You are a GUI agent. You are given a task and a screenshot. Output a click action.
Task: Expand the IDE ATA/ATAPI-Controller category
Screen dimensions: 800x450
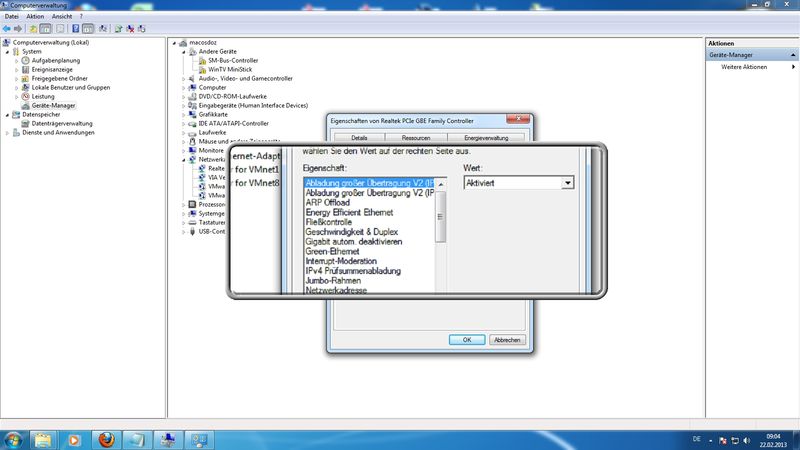pyautogui.click(x=184, y=124)
